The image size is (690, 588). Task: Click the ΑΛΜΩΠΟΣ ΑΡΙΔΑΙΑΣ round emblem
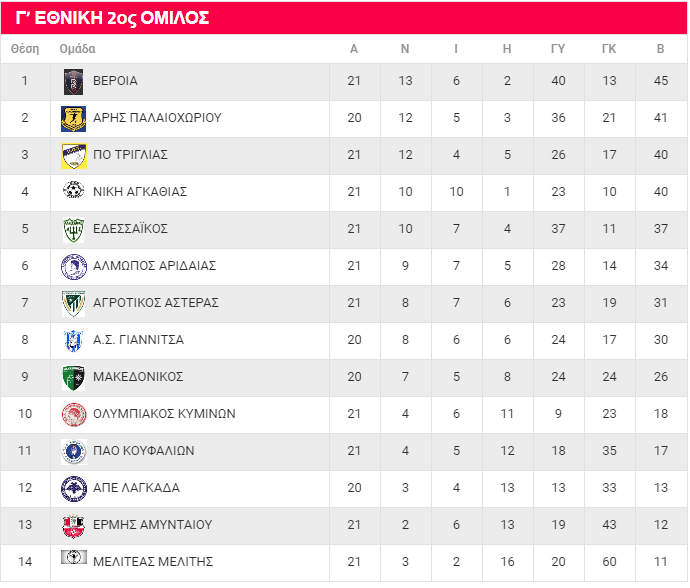pos(73,267)
